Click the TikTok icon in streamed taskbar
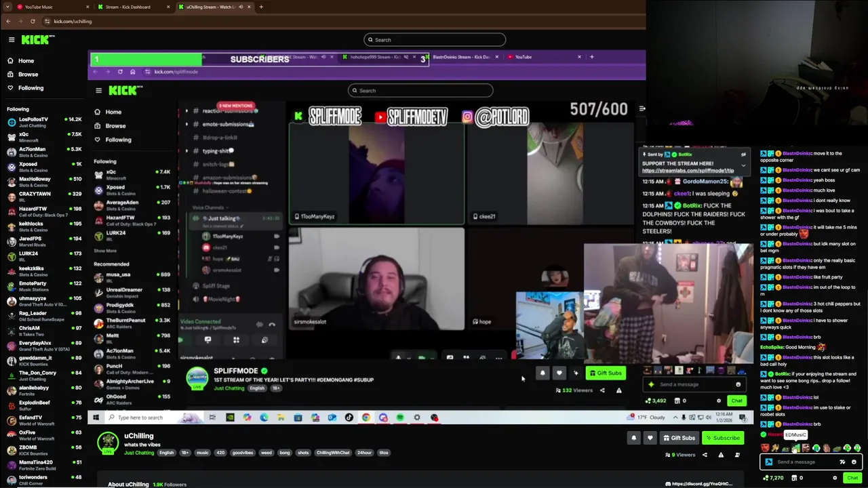The height and width of the screenshot is (488, 868). [349, 418]
